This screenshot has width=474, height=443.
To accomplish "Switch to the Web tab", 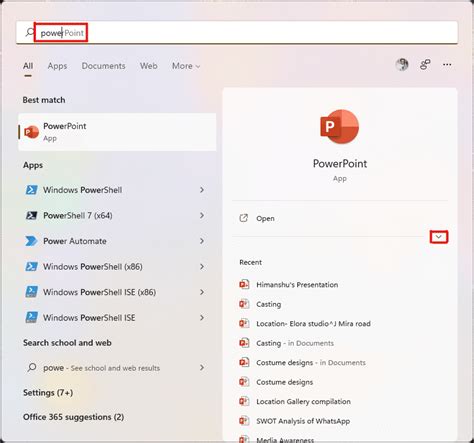I will tap(148, 66).
